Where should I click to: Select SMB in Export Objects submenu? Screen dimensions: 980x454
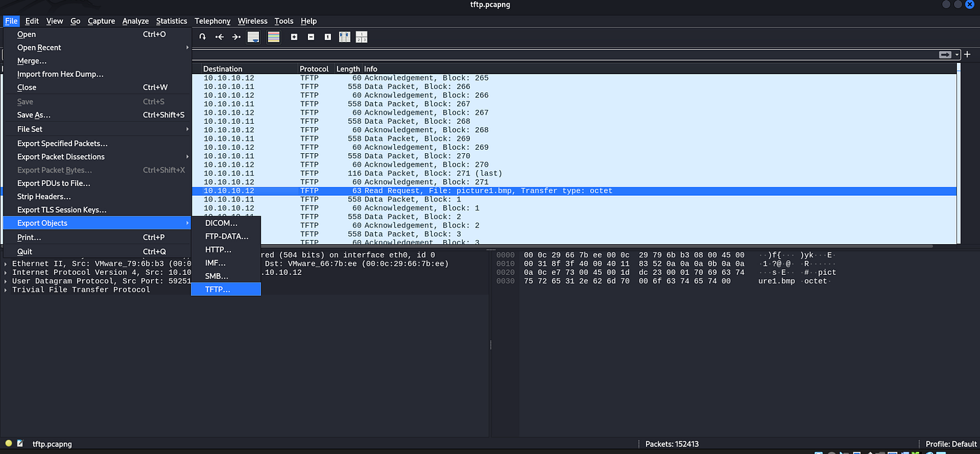pos(226,276)
